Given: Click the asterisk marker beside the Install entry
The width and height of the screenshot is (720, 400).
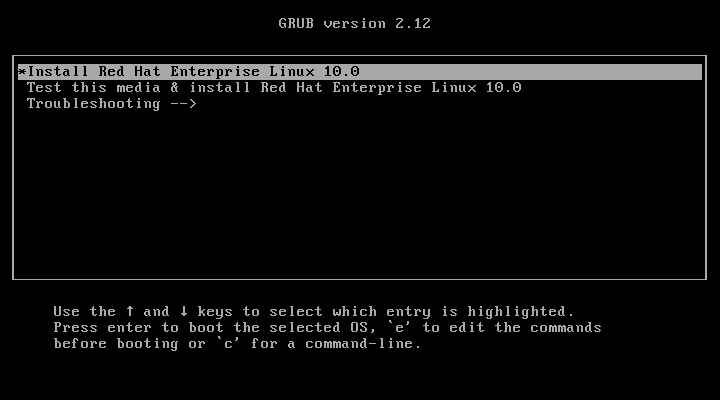Looking at the screenshot, I should coord(22,72).
